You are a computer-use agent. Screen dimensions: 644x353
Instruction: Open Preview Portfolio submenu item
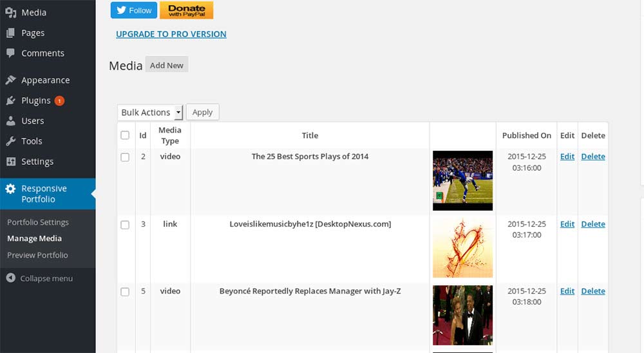pyautogui.click(x=37, y=255)
